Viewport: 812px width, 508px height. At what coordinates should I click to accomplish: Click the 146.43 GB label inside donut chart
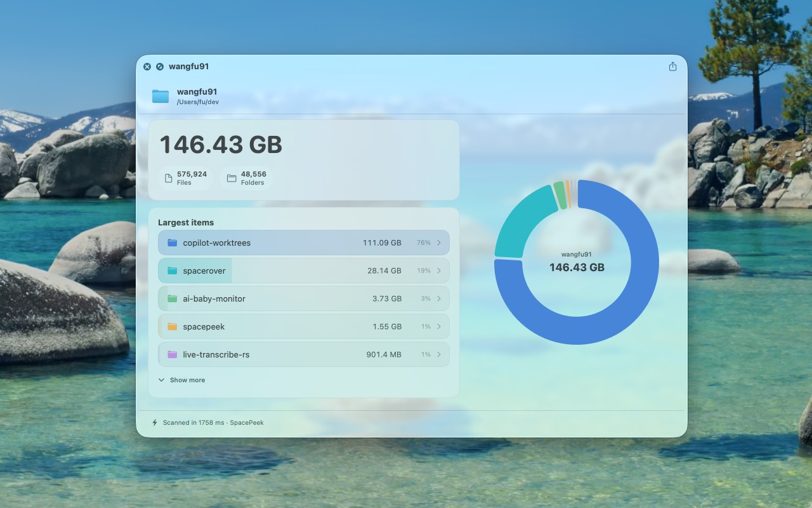tap(577, 267)
